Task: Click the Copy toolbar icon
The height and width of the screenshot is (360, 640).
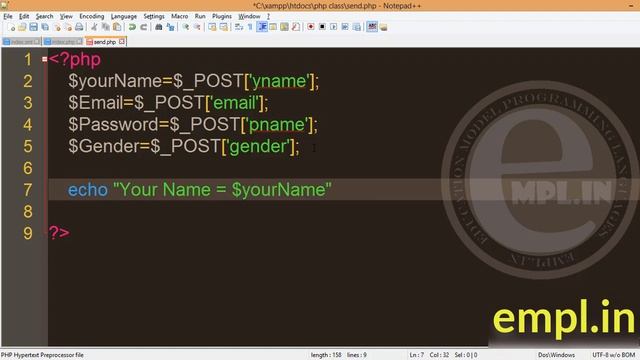Action: [106, 27]
